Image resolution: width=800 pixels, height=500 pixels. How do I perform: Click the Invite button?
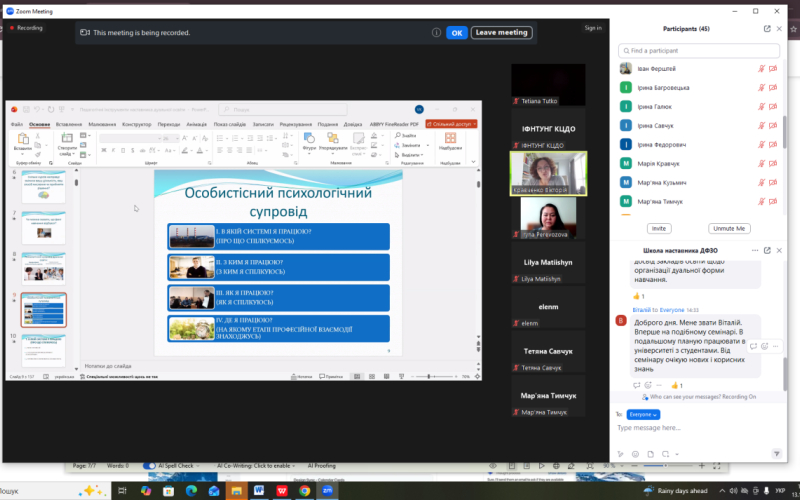659,229
